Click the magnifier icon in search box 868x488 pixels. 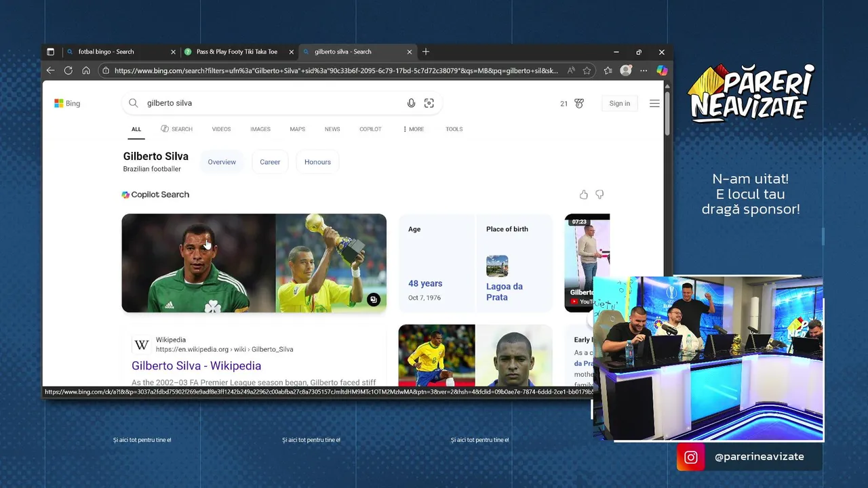tap(134, 103)
